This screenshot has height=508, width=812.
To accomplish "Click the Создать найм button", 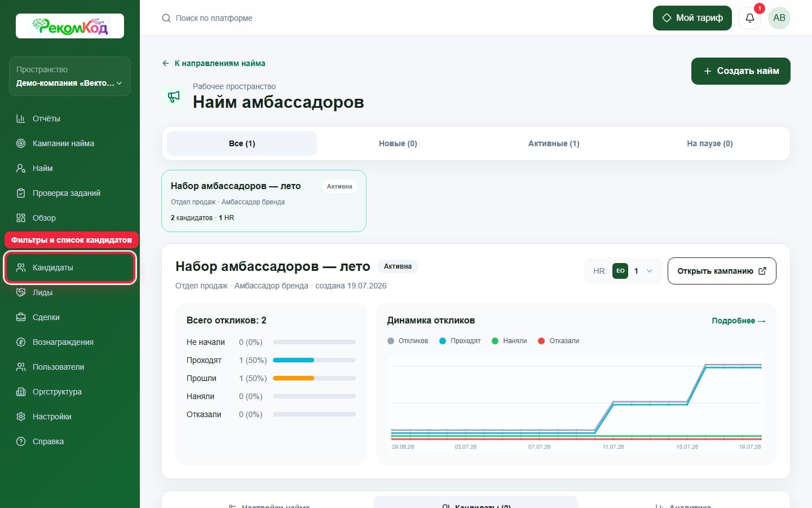I will click(741, 71).
